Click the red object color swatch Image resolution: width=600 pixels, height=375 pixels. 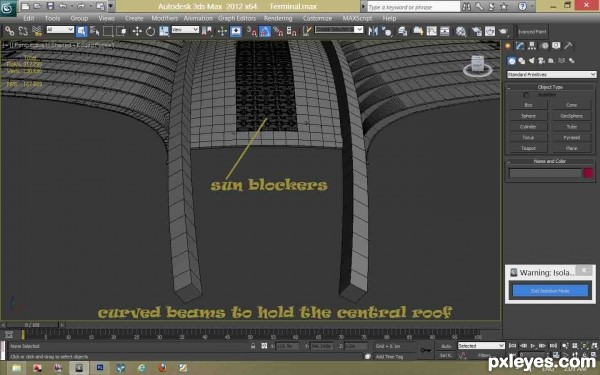588,173
